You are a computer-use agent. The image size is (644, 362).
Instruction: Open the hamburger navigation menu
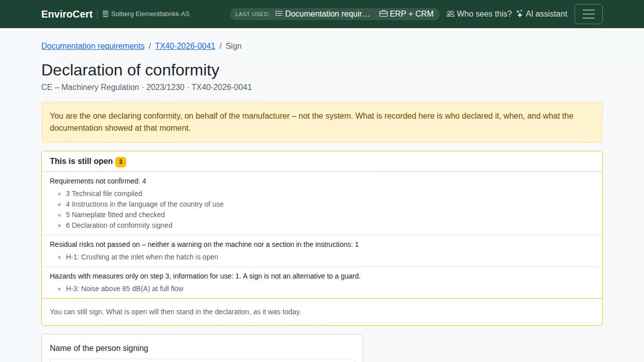pos(588,14)
